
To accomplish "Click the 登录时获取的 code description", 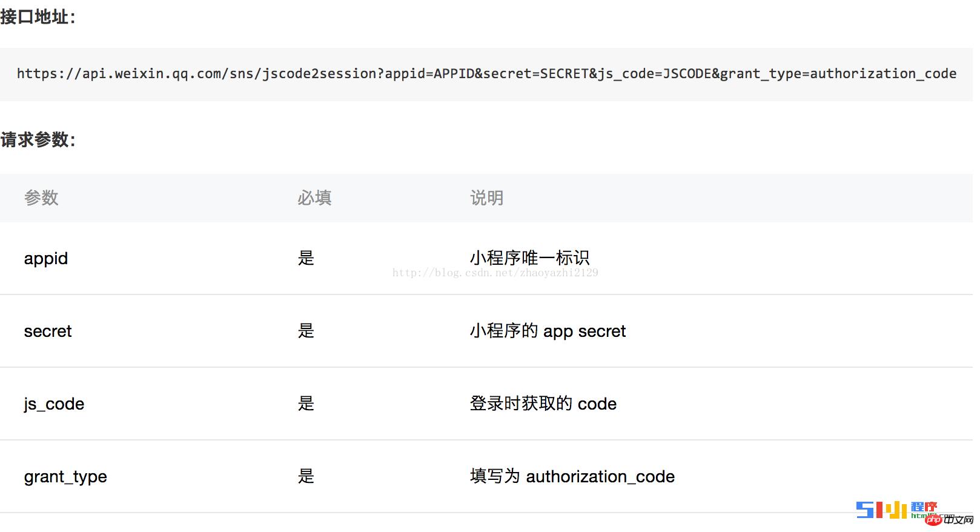I will 543,404.
